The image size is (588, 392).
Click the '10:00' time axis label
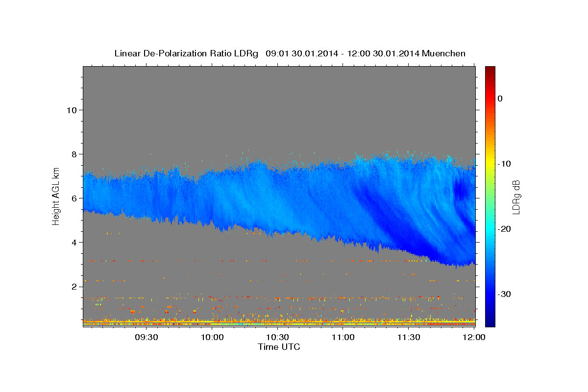pos(212,338)
